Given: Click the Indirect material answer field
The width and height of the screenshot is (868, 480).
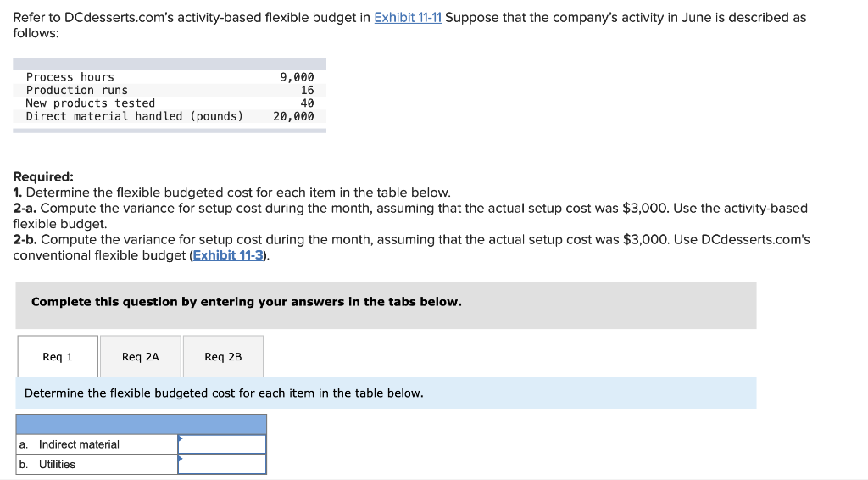Looking at the screenshot, I should [x=222, y=444].
